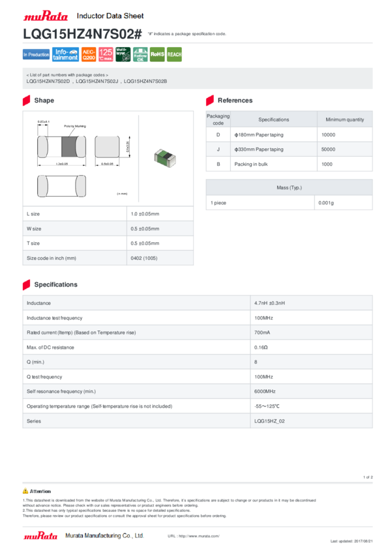Click the Murata logo in the footer
This screenshot has width=392, height=555.
[x=40, y=535]
